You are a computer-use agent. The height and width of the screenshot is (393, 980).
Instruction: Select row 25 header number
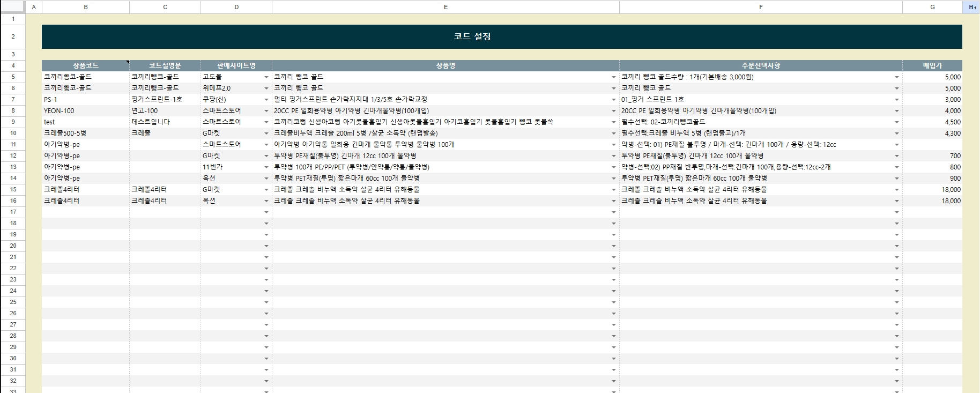click(x=13, y=302)
